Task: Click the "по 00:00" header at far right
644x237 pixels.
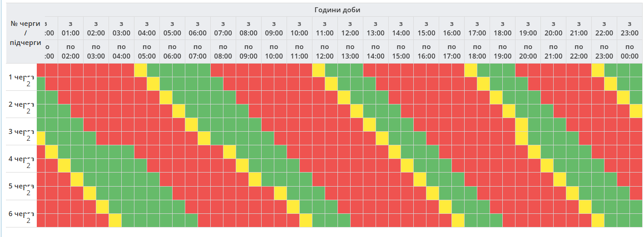Action: [629, 51]
